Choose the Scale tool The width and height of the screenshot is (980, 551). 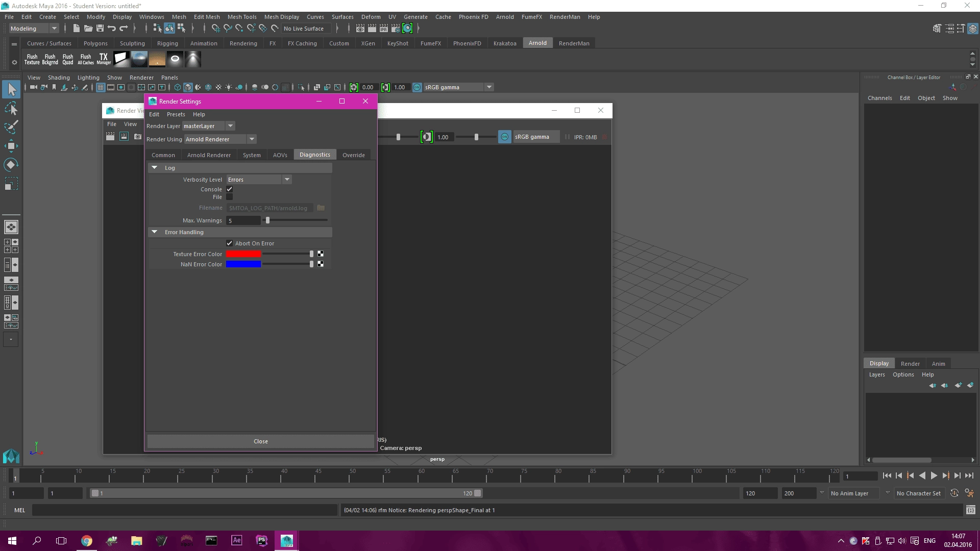pyautogui.click(x=11, y=183)
